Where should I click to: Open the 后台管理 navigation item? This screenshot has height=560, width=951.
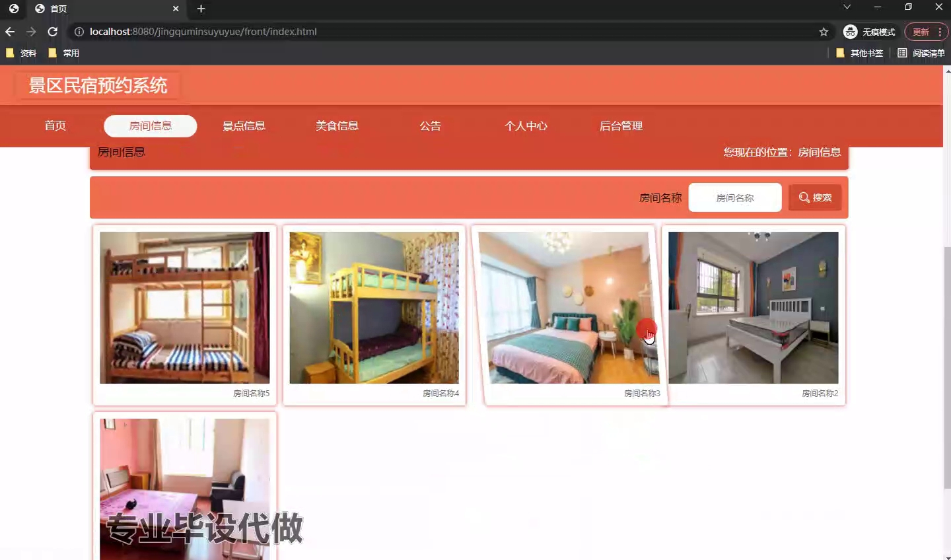point(621,125)
